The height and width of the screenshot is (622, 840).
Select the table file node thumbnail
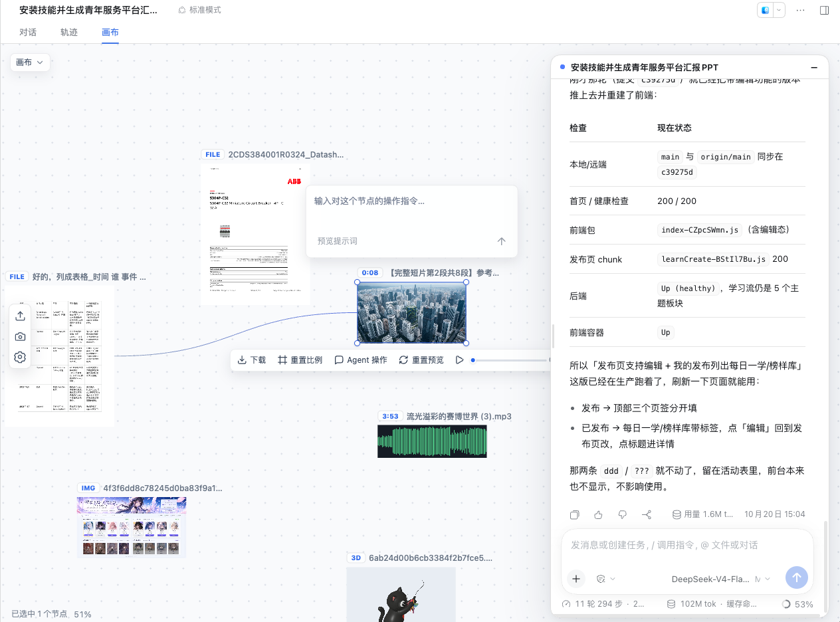click(x=60, y=356)
